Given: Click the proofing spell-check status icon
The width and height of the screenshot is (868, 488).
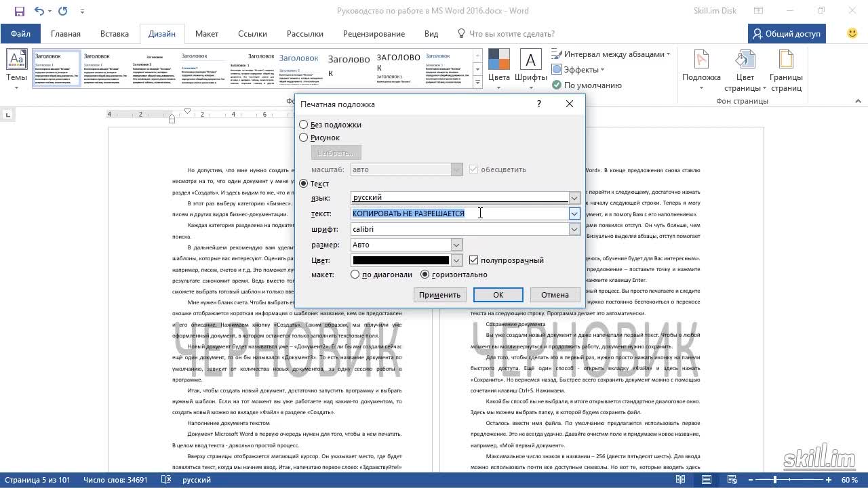Looking at the screenshot, I should (165, 480).
